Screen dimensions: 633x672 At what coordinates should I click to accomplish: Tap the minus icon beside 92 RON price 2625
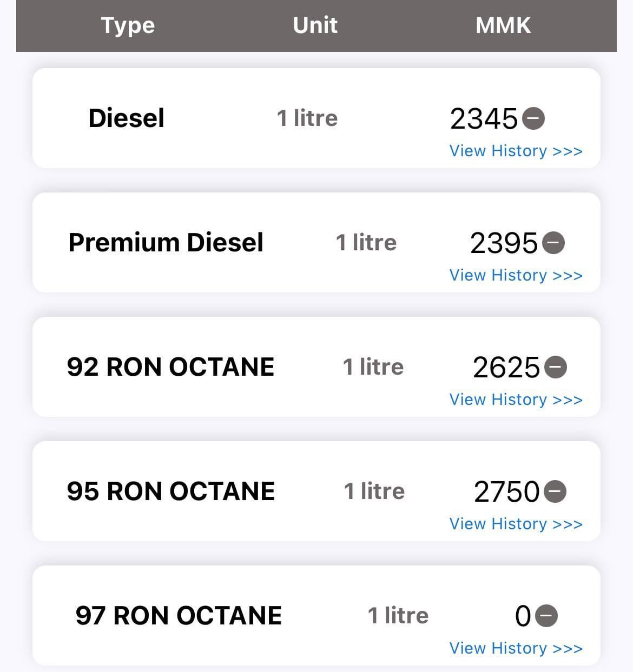pyautogui.click(x=556, y=367)
